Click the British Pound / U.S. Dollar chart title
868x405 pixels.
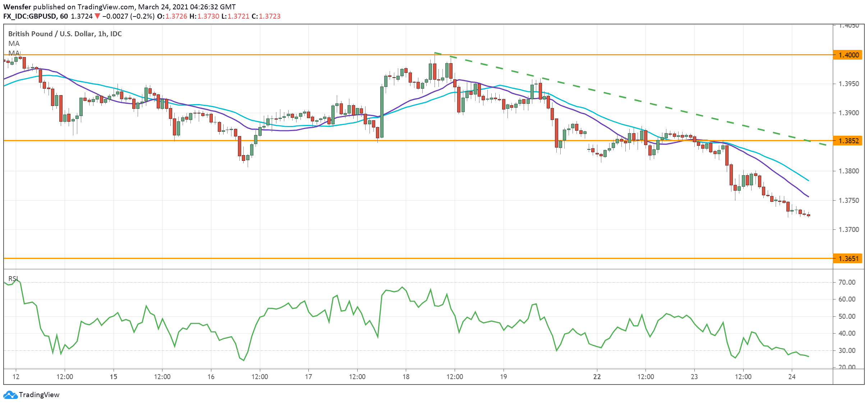(x=65, y=34)
